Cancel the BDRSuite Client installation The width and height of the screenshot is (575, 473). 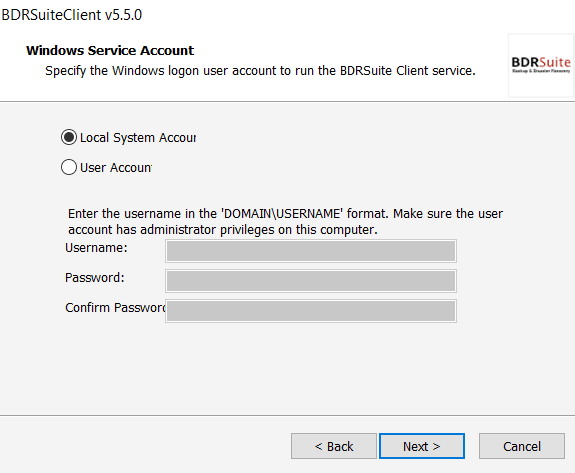click(521, 446)
